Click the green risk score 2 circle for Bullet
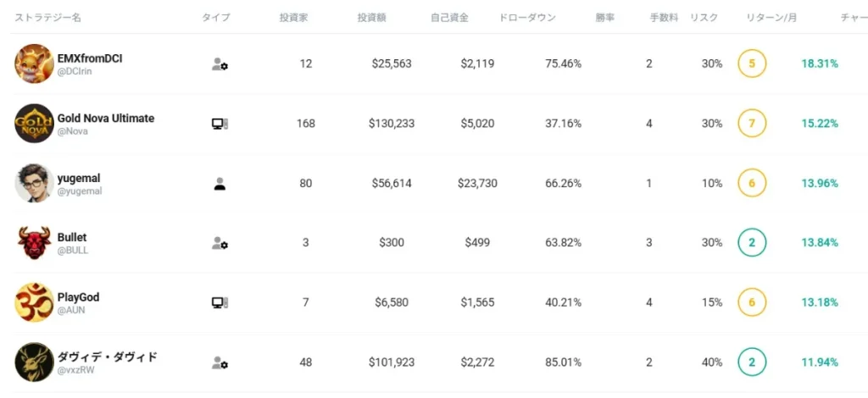The width and height of the screenshot is (868, 398). pos(752,243)
